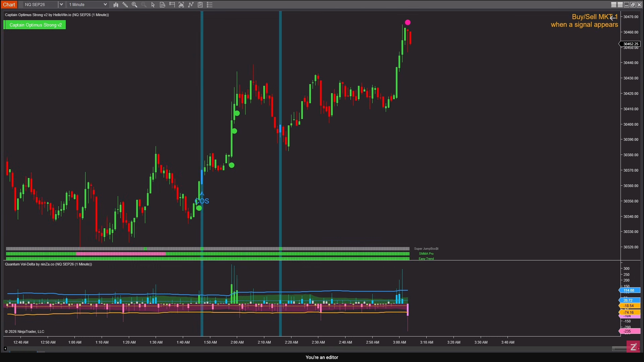
Task: Click the Captain Optimus Strong v2 button
Action: tap(35, 25)
